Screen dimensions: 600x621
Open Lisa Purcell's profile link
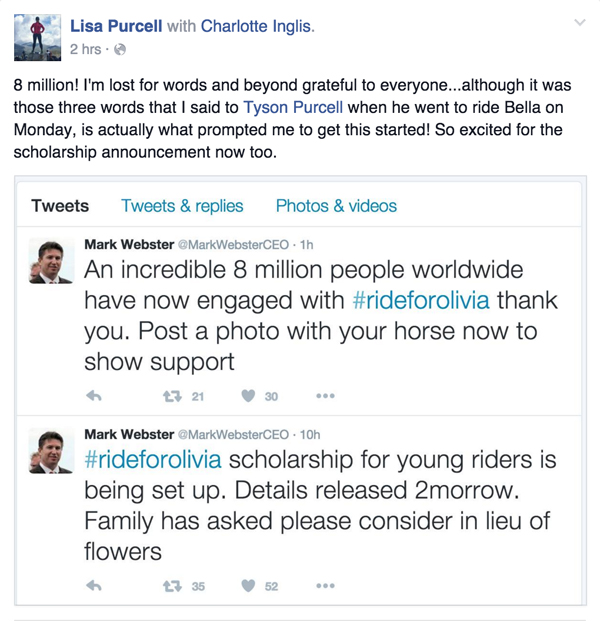pos(116,26)
